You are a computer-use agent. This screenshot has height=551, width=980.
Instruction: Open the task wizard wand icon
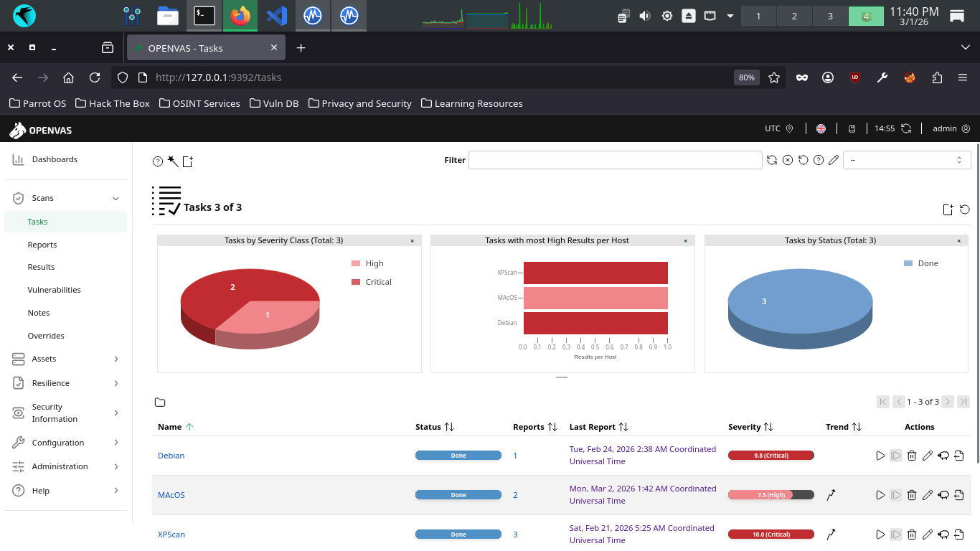173,161
